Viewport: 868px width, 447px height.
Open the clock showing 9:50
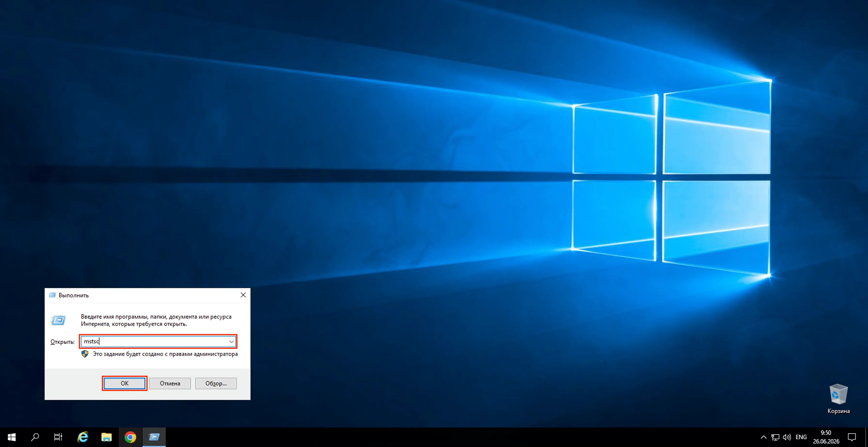click(x=826, y=437)
